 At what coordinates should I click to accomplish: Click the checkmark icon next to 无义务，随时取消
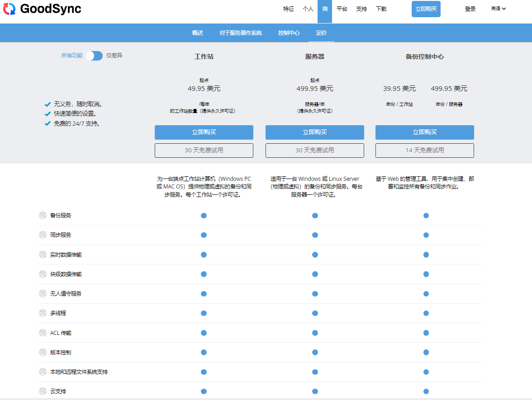click(47, 104)
